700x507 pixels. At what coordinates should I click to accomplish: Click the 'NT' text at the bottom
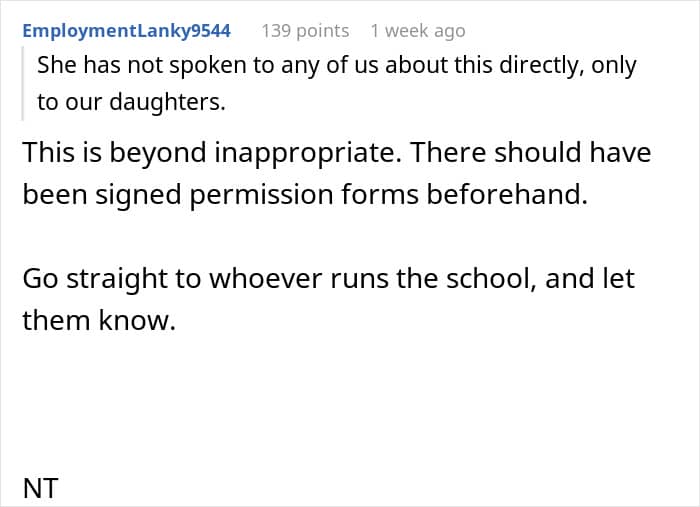(x=40, y=488)
